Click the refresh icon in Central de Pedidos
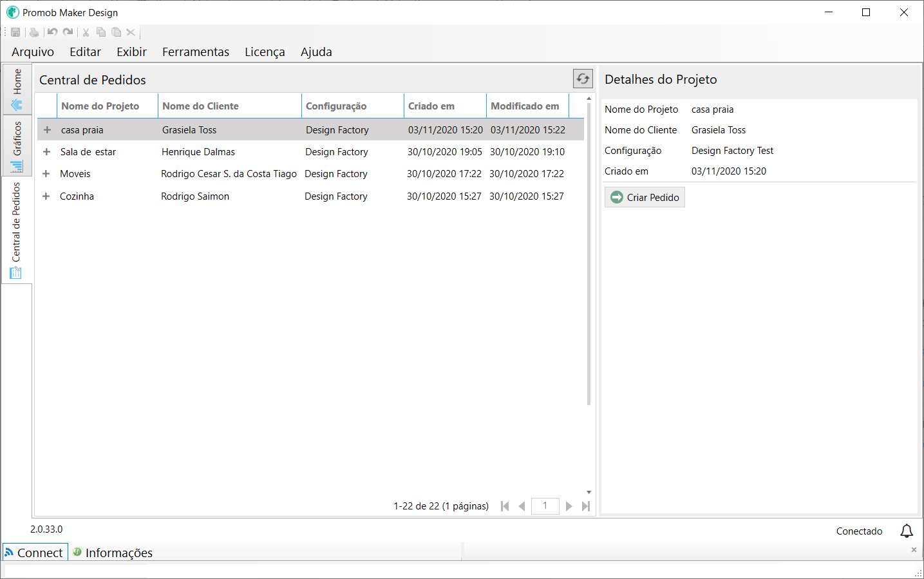This screenshot has width=924, height=579. coord(583,79)
